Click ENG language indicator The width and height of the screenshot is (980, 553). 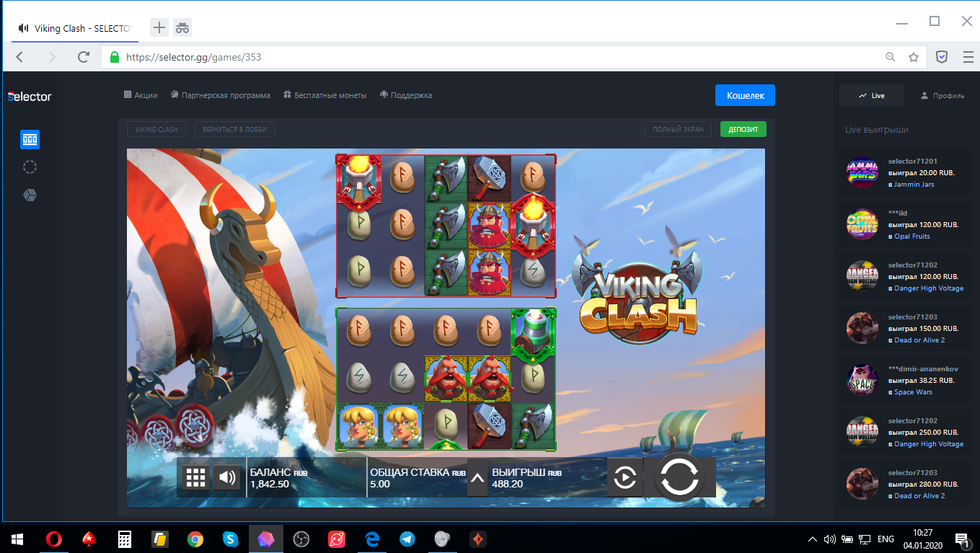coord(886,539)
